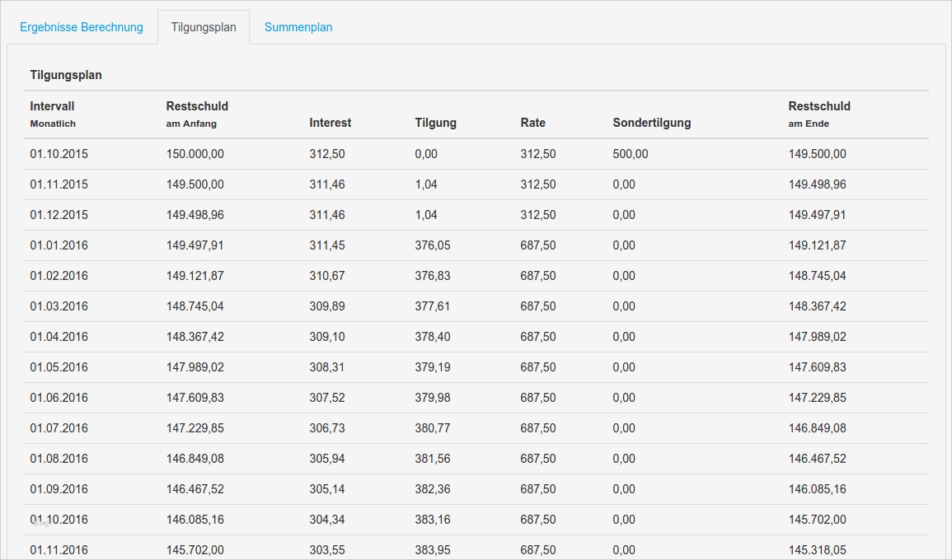
Task: Click the 145.318,05 ending balance cell
Action: pos(817,550)
